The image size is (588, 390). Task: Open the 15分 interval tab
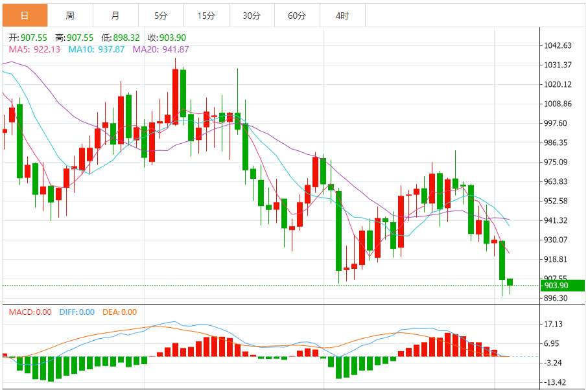tap(206, 16)
